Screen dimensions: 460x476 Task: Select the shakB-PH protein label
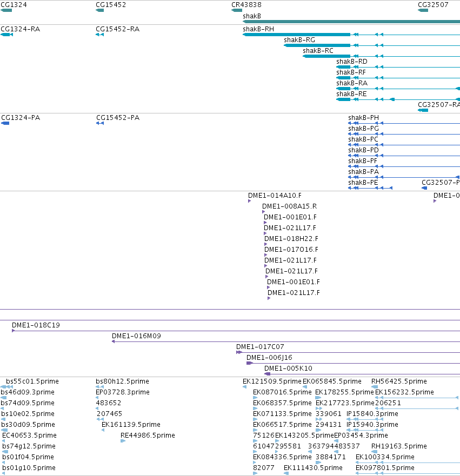pyautogui.click(x=363, y=118)
